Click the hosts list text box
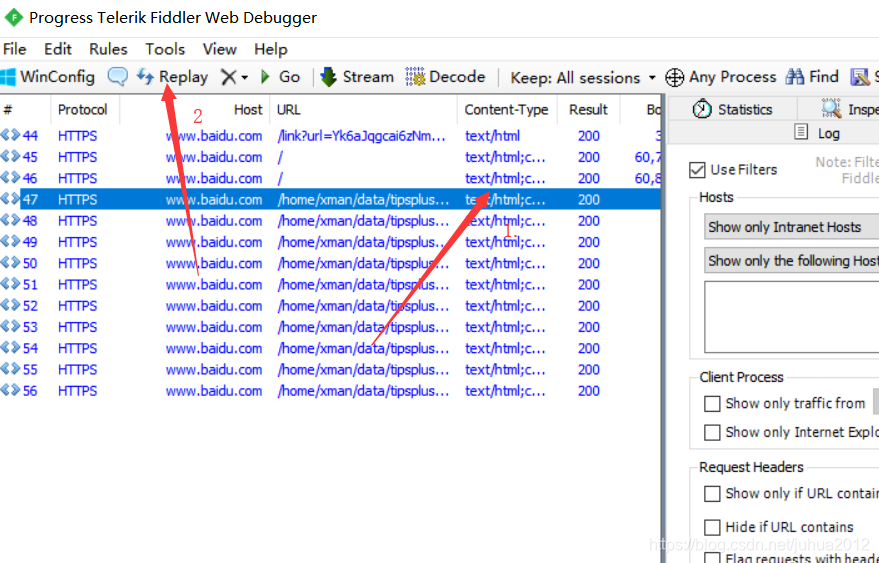The image size is (879, 563). [792, 317]
